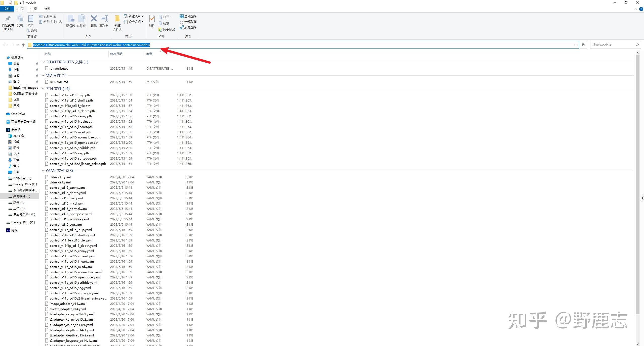Collapse the YAML 文件 (38) group
This screenshot has height=346, width=644.
coord(43,171)
